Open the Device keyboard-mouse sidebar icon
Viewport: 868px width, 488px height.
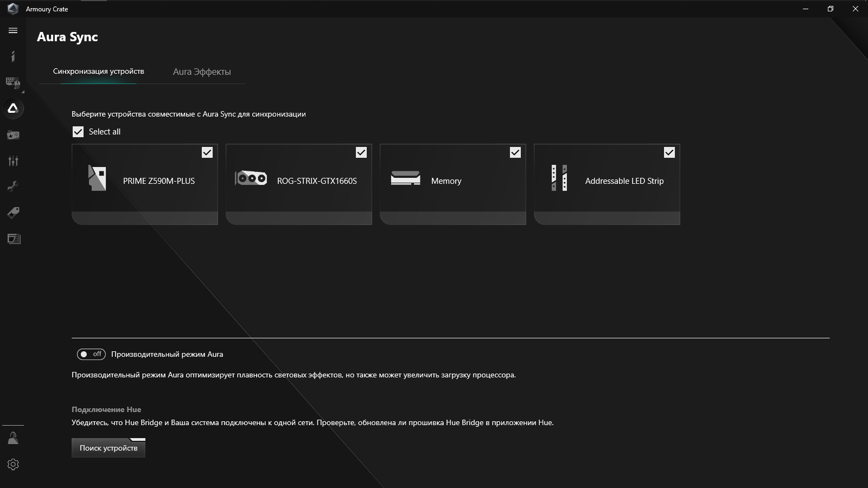(x=13, y=82)
